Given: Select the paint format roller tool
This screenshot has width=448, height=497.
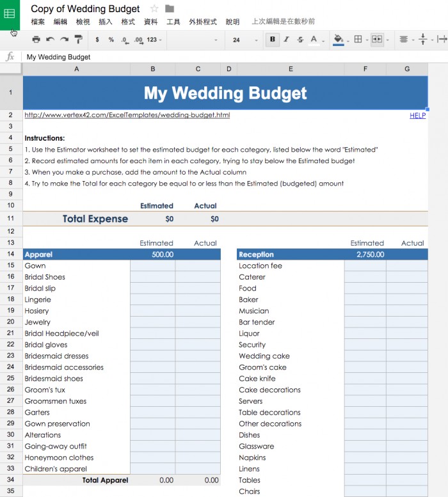Looking at the screenshot, I should tap(78, 40).
